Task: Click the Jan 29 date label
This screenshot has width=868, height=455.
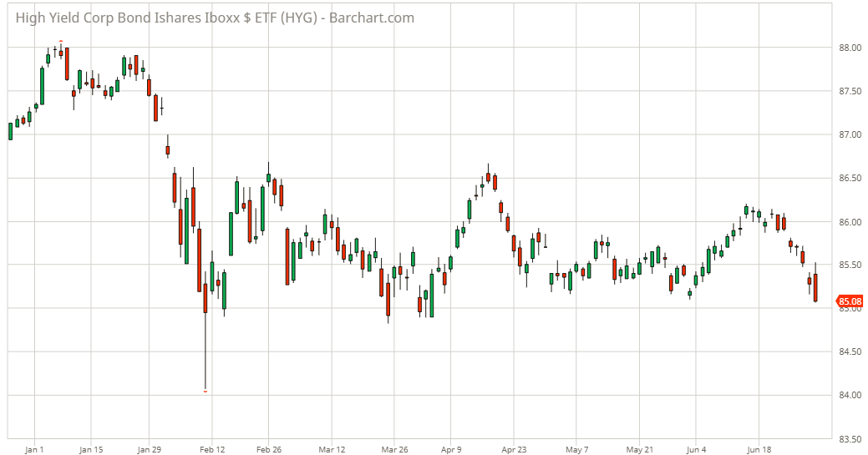Action: click(149, 449)
